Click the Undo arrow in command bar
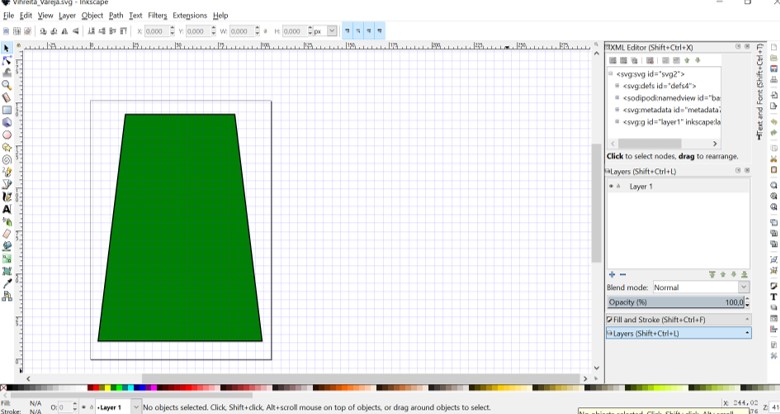 [x=774, y=122]
